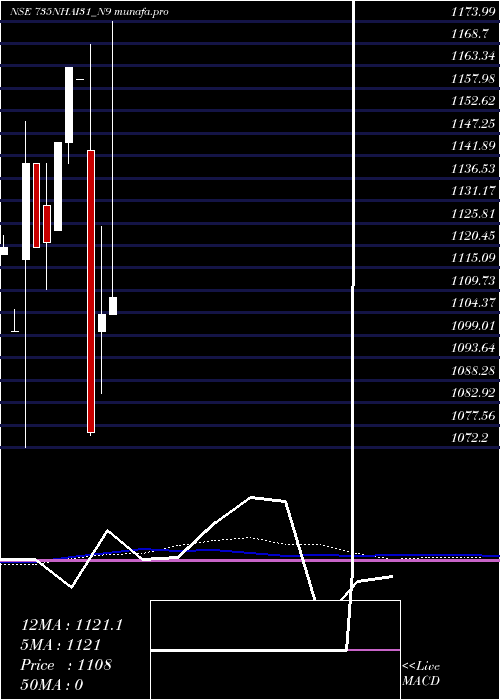
Task: Select the 1109.73 price axis label
Action: (473, 281)
